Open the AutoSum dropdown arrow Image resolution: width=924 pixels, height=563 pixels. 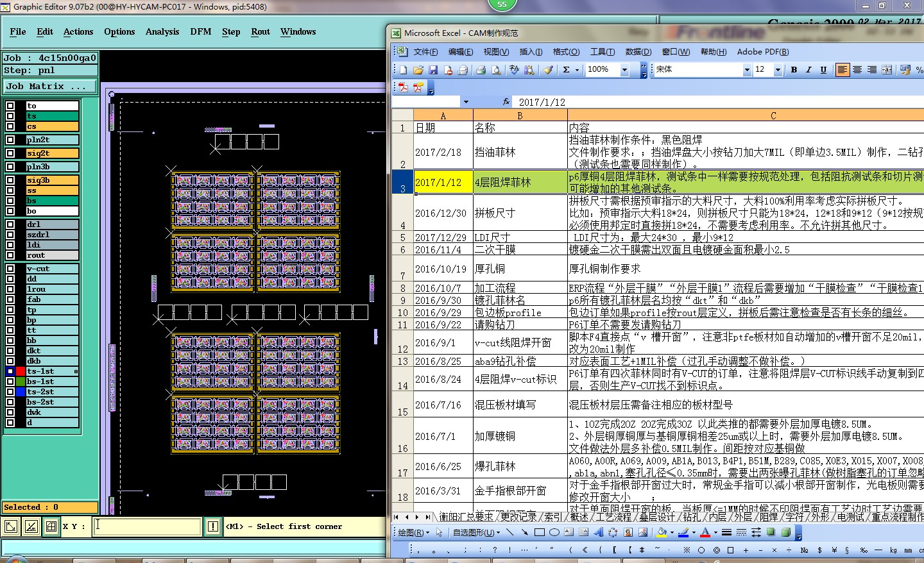pos(577,70)
